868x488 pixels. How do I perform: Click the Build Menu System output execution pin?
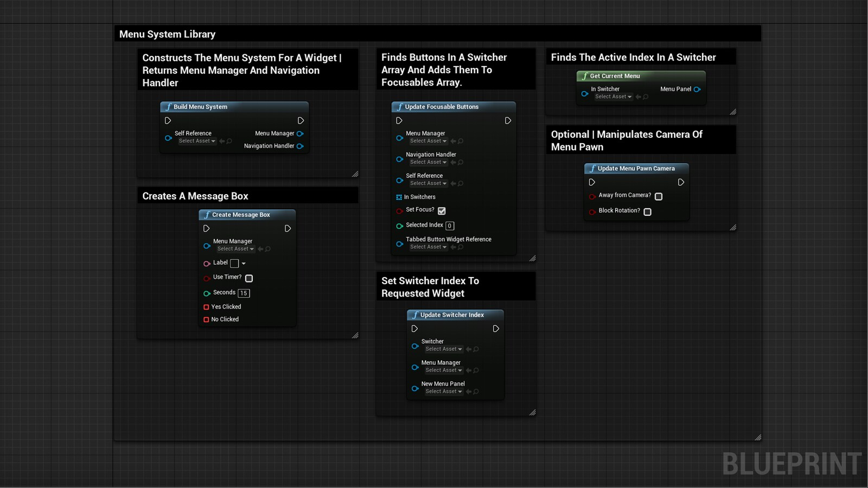tap(301, 120)
